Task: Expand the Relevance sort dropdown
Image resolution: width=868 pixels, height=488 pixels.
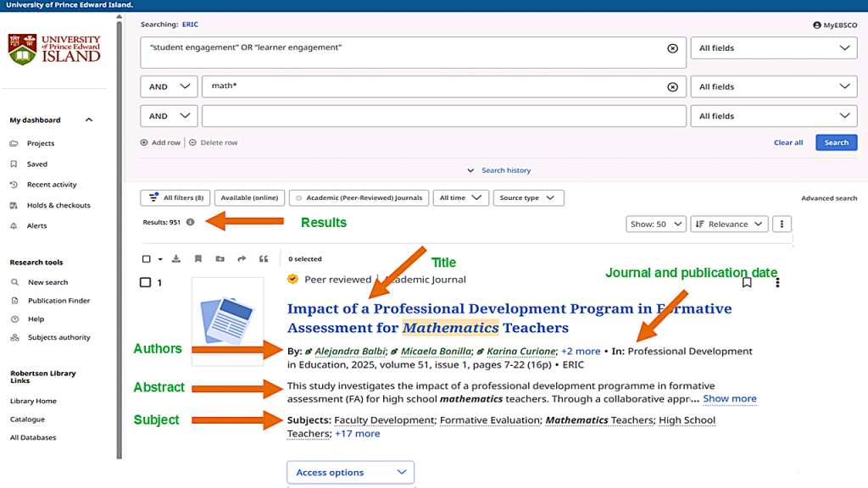Action: pos(729,225)
